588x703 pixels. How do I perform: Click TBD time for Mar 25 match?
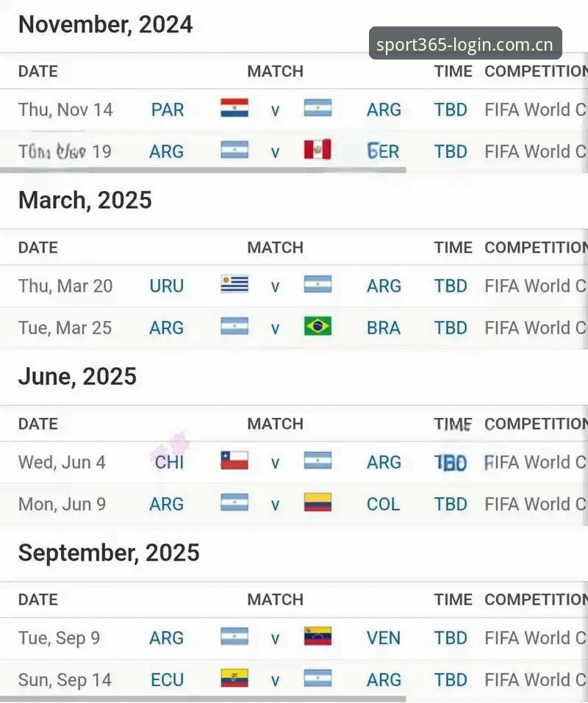[x=451, y=328]
